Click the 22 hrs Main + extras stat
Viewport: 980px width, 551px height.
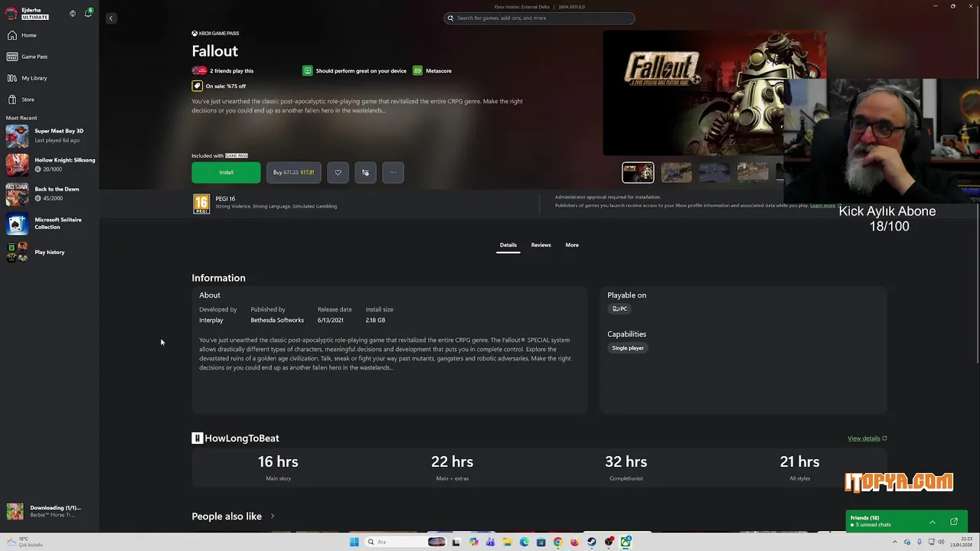click(x=452, y=468)
